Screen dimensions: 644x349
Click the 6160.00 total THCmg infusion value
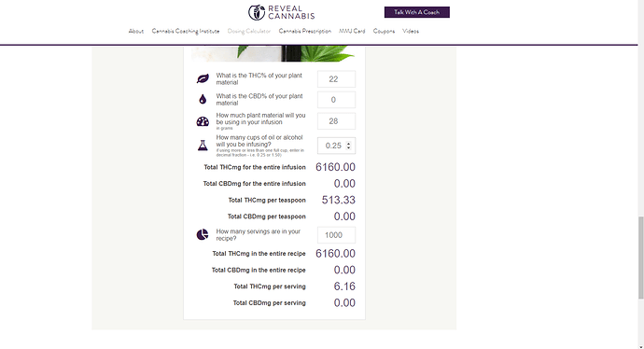(x=336, y=167)
